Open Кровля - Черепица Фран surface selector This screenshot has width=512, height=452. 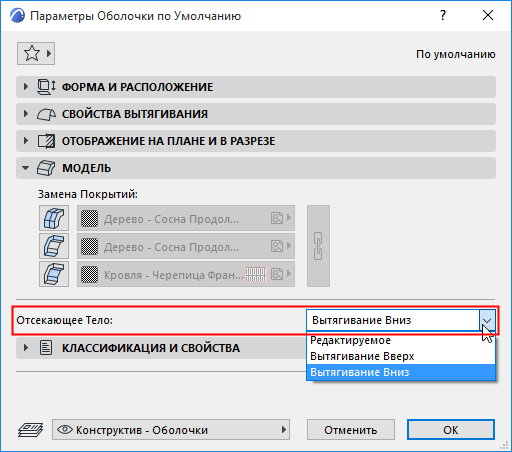coord(186,274)
